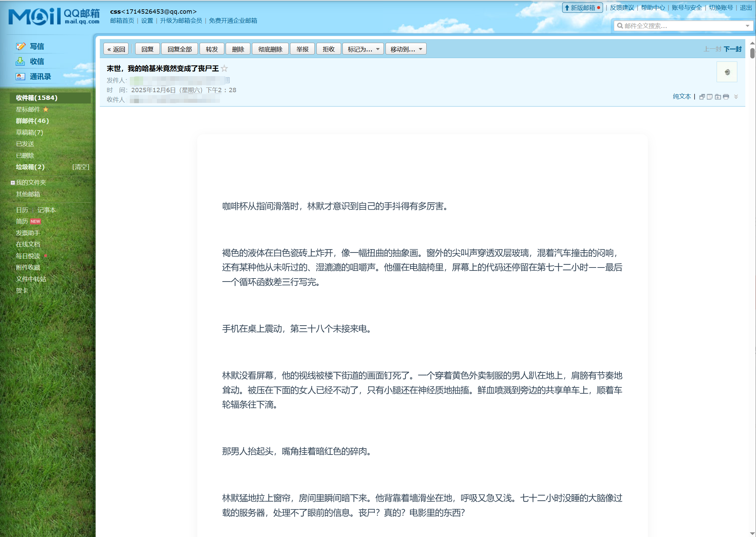Click the 下一封 next mail link

coord(732,49)
